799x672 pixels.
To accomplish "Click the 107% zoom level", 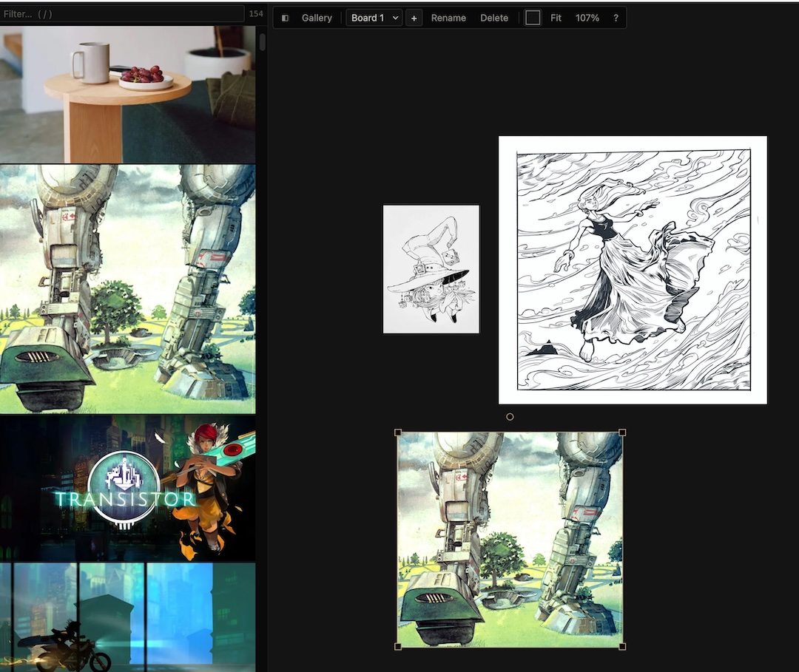I will (587, 18).
